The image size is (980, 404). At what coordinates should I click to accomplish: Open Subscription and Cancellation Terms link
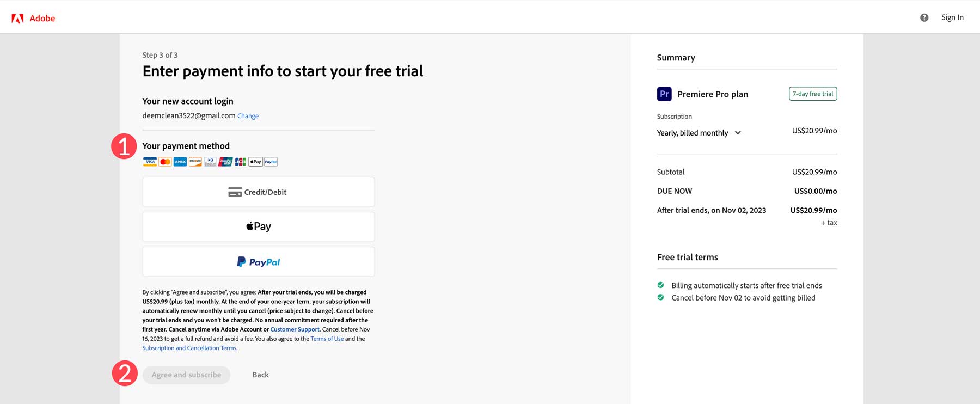(189, 348)
